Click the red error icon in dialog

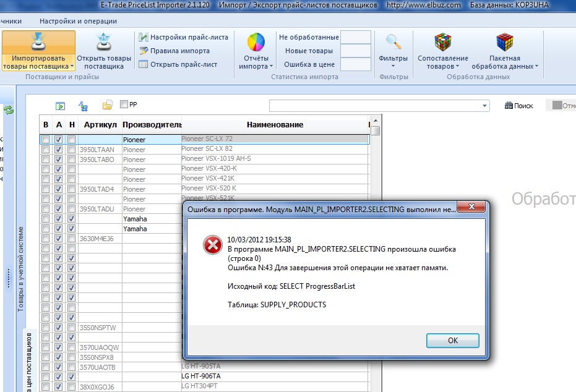tap(213, 245)
